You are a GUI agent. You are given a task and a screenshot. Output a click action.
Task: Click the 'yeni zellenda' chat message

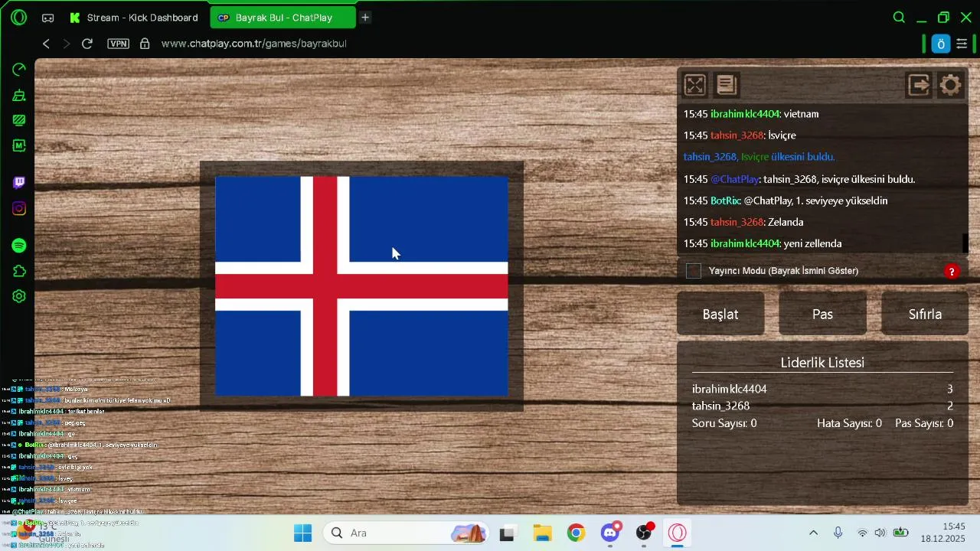[x=763, y=243]
